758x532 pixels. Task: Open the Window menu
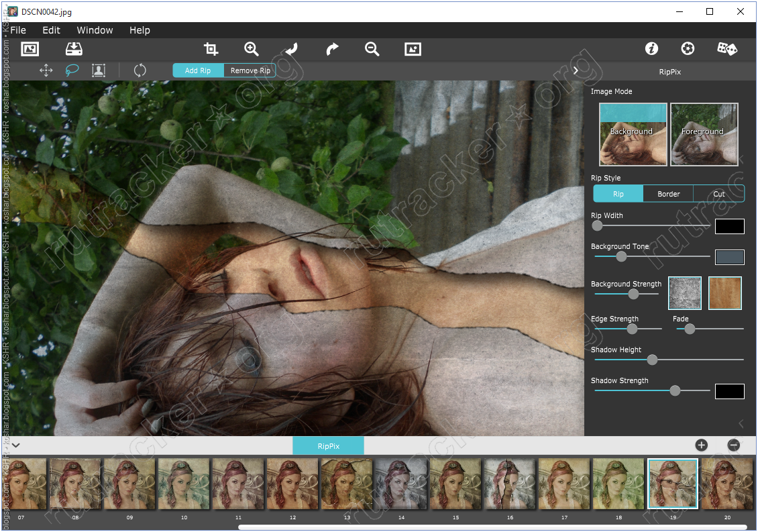[x=95, y=30]
